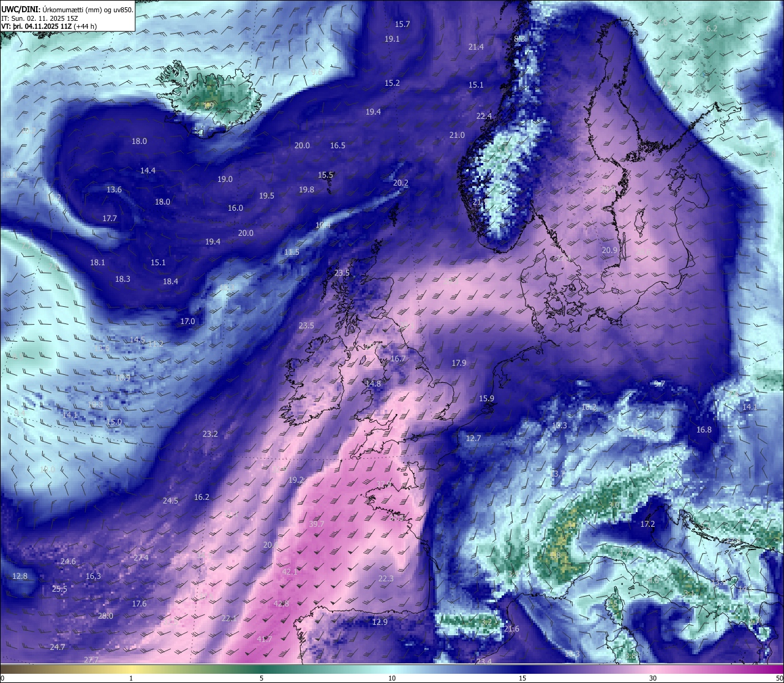The image size is (784, 683).
Task: Click the 22.1 value west of Iberia
Action: tap(229, 618)
